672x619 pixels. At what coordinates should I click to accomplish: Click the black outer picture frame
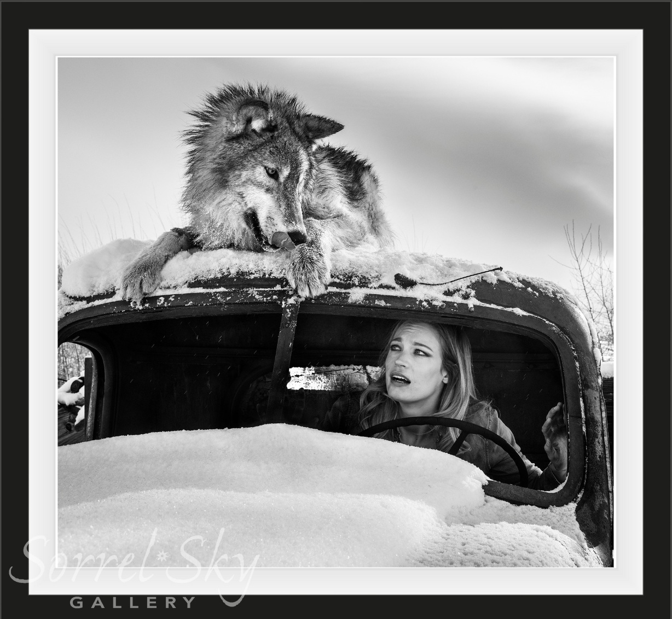[14, 306]
